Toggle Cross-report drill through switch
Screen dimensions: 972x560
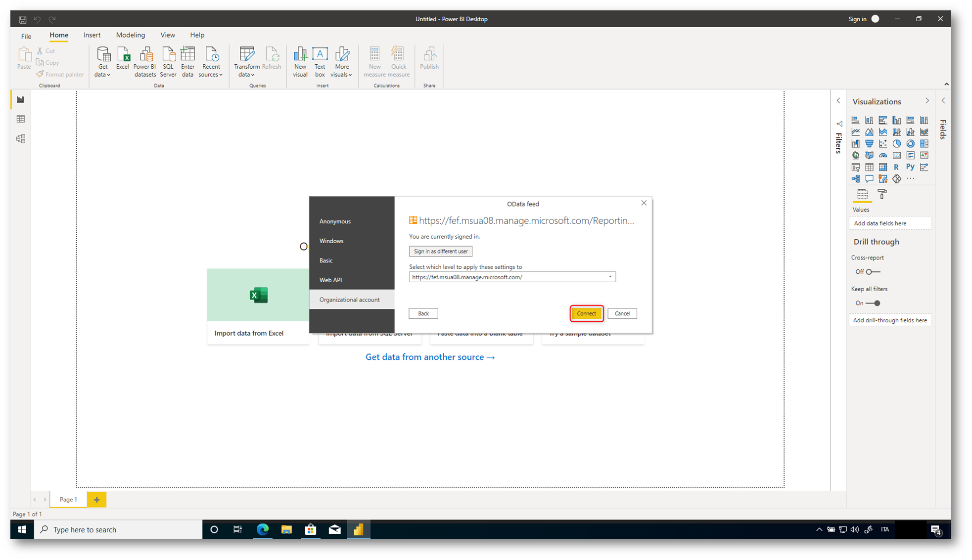pyautogui.click(x=874, y=272)
